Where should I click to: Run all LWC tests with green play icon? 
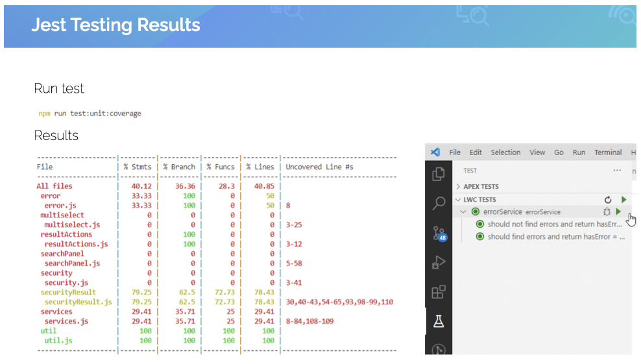pos(624,200)
